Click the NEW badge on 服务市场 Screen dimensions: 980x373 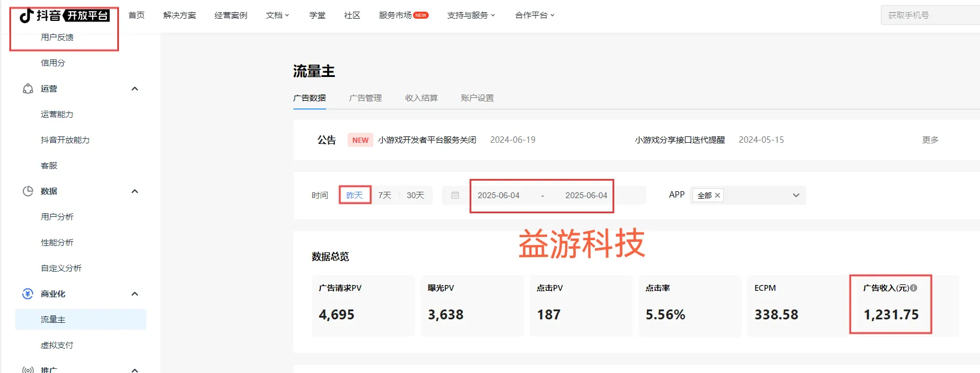click(x=421, y=15)
